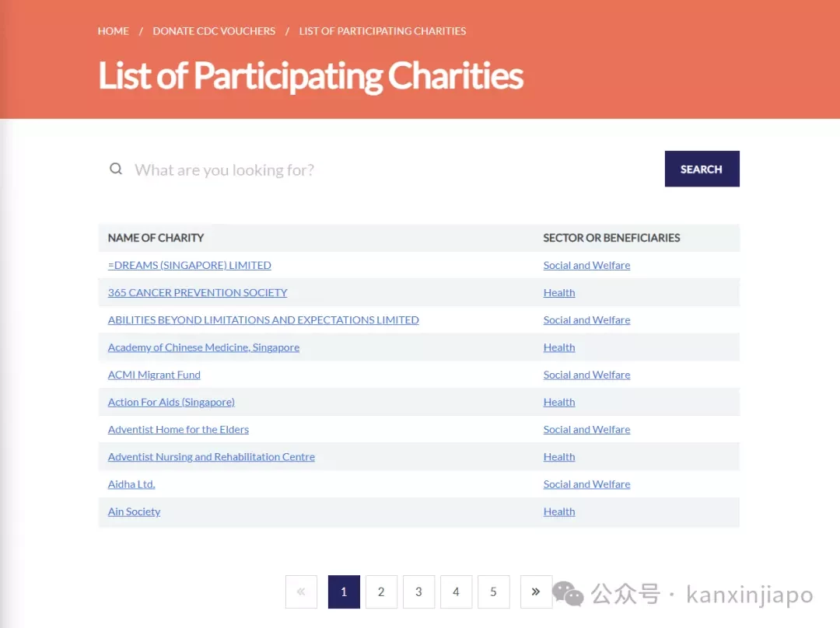Click the SEARCH button
840x628 pixels.
[702, 169]
